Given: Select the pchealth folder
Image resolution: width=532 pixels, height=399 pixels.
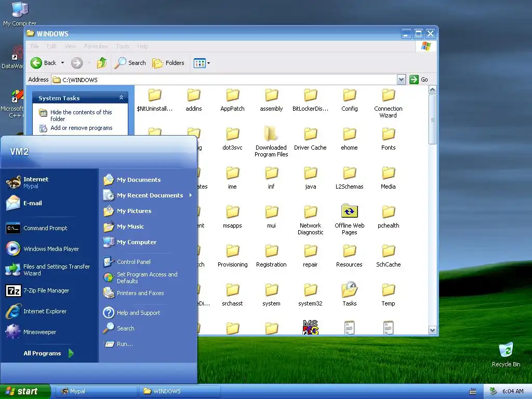Looking at the screenshot, I should coord(388,217).
